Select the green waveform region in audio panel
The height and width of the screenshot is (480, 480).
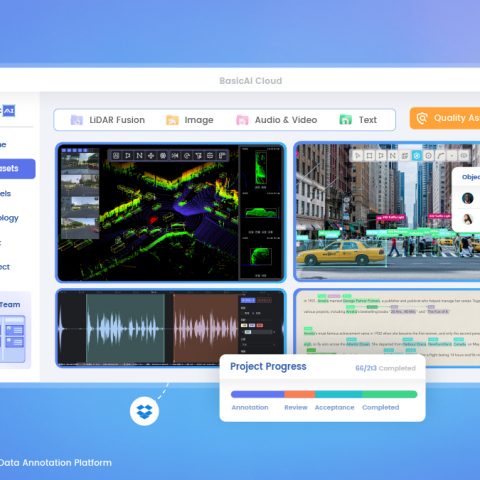pyautogui.click(x=125, y=328)
